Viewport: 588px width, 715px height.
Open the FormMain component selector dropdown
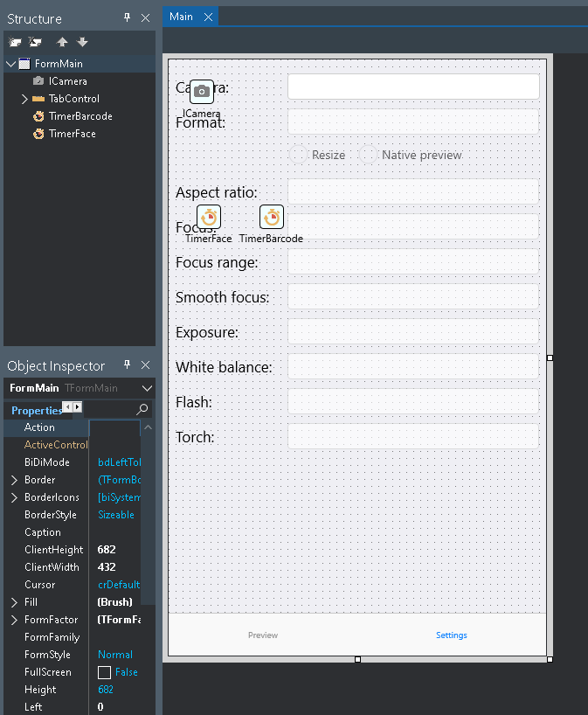[147, 388]
